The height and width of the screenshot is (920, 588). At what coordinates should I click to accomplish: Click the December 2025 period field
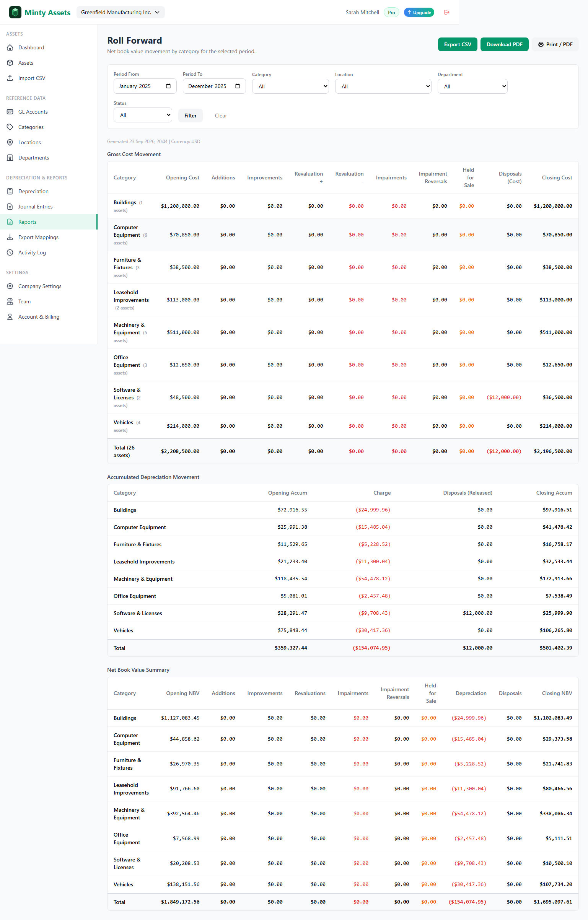pos(214,86)
